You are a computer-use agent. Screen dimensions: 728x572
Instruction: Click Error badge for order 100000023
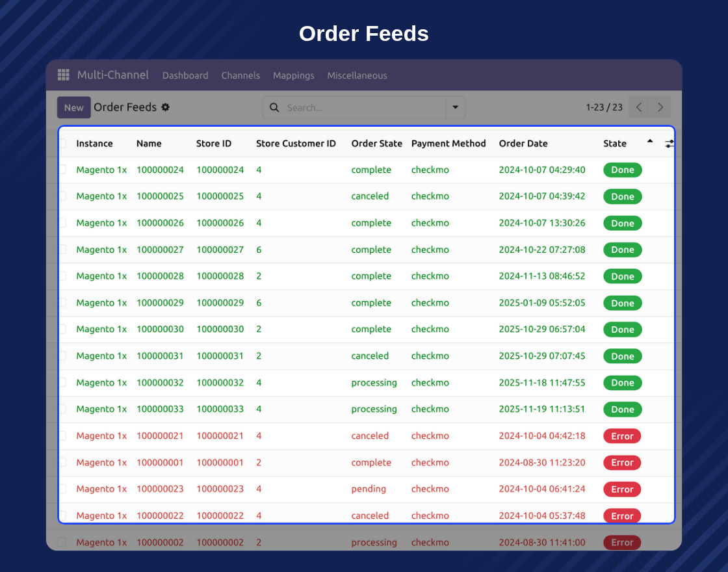(x=622, y=489)
